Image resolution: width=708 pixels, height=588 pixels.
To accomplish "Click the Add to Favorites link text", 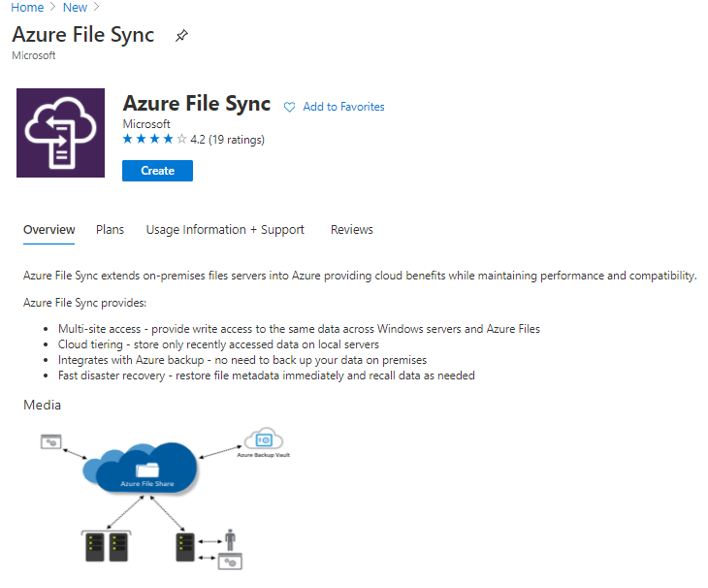I will [343, 107].
